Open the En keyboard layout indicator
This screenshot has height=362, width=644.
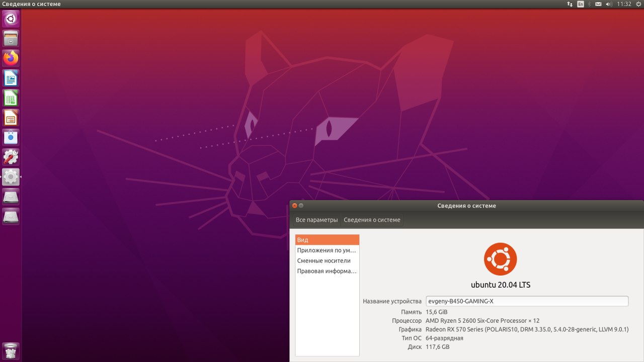(581, 4)
